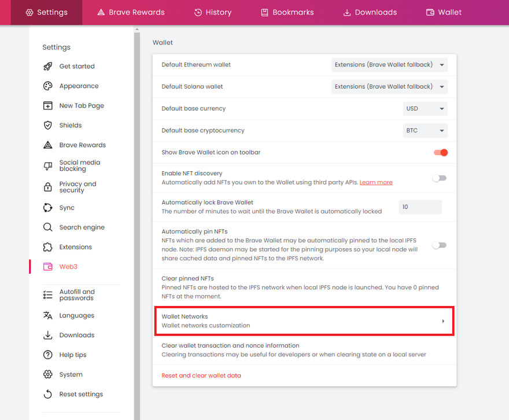Viewport: 509px width, 420px height.
Task: Open Default Ethereum wallet dropdown
Action: [389, 65]
